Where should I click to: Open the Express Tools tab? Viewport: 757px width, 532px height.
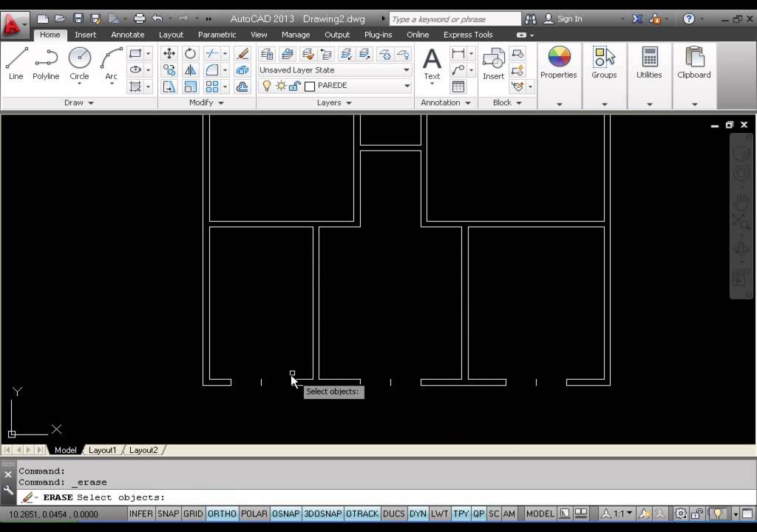click(468, 35)
